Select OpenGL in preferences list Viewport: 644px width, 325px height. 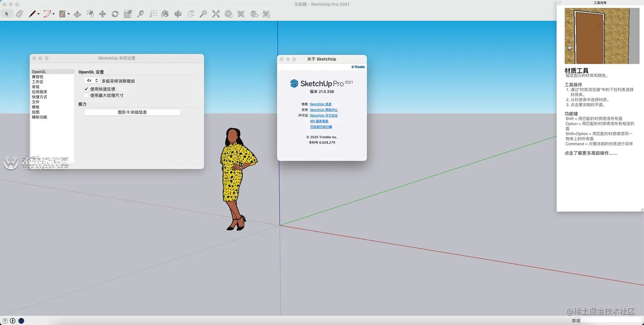[x=52, y=72]
